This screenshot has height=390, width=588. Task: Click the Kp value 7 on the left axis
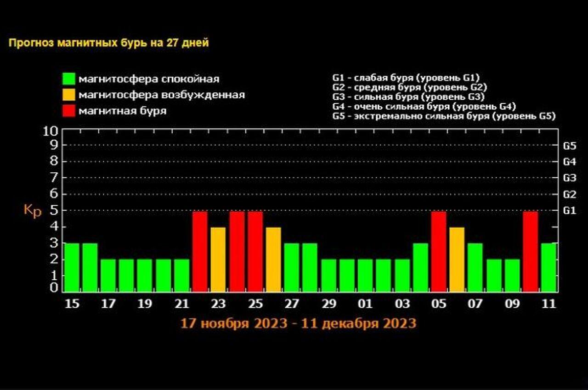pyautogui.click(x=54, y=178)
